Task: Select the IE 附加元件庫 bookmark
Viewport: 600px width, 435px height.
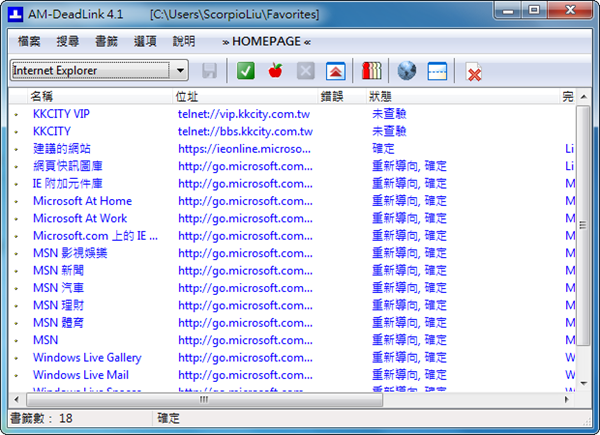Action: [x=68, y=184]
